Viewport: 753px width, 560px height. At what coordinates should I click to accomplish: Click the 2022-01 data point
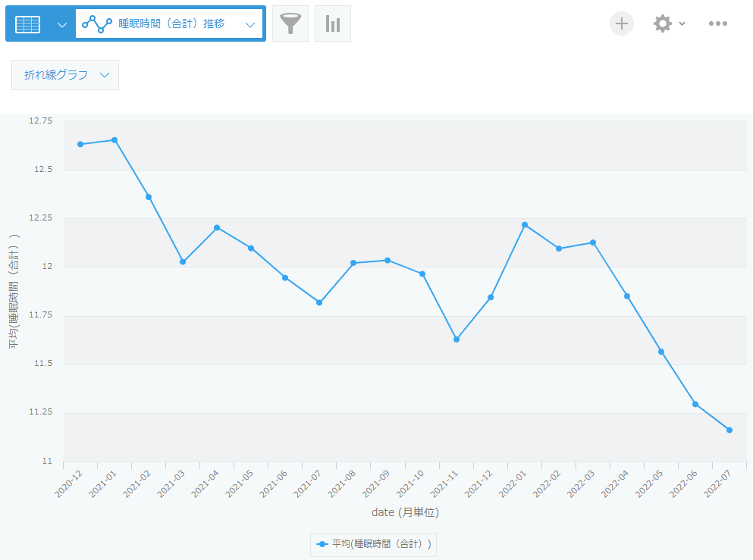pos(525,224)
